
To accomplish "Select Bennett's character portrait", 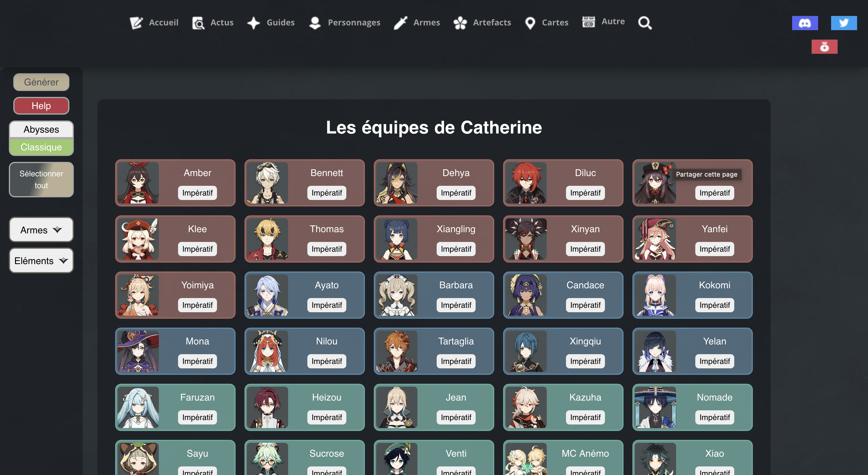I will pos(267,183).
